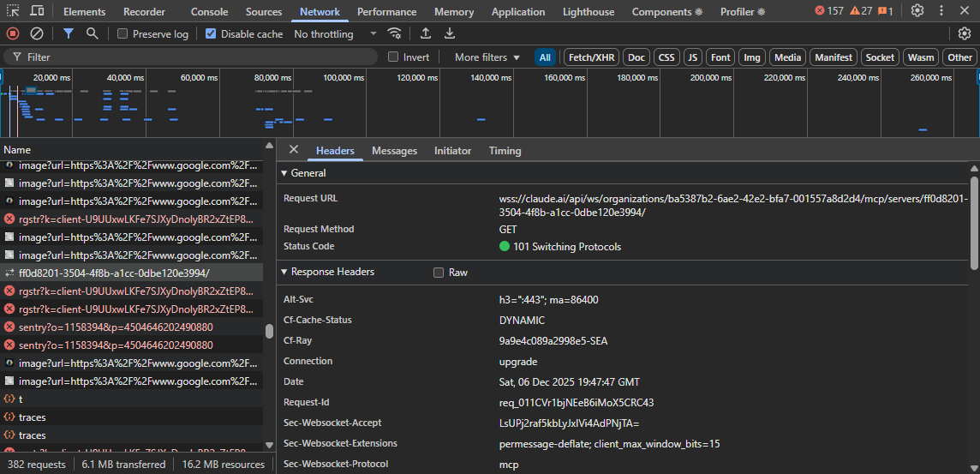Stop recording network log
The height and width of the screenshot is (474, 980).
tap(13, 33)
